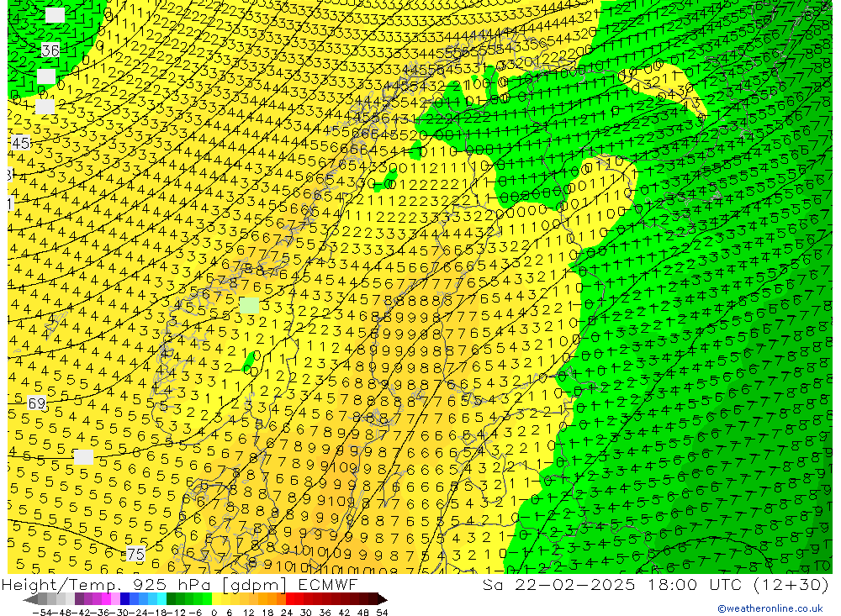841x616 pixels.
Task: Click the '18' legend tick value
Action: (x=267, y=613)
